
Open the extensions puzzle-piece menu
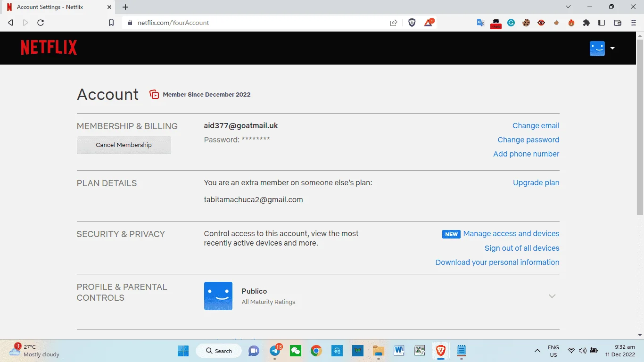tap(586, 23)
